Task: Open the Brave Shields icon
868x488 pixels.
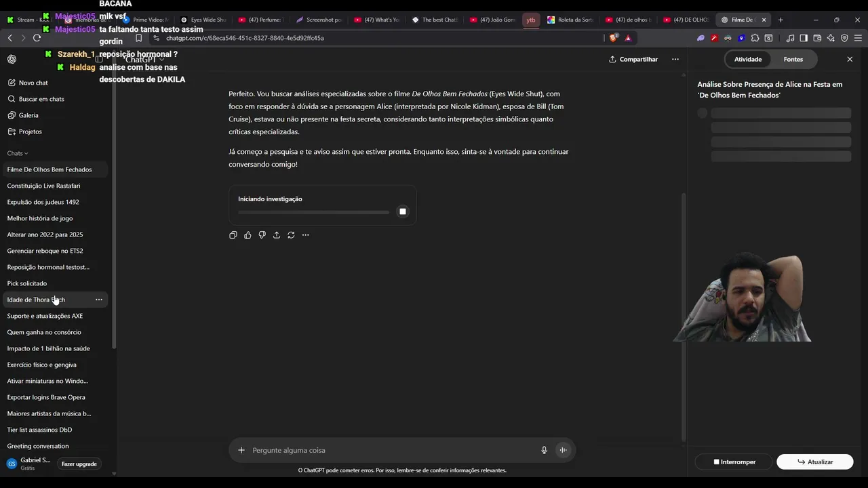Action: [x=614, y=38]
